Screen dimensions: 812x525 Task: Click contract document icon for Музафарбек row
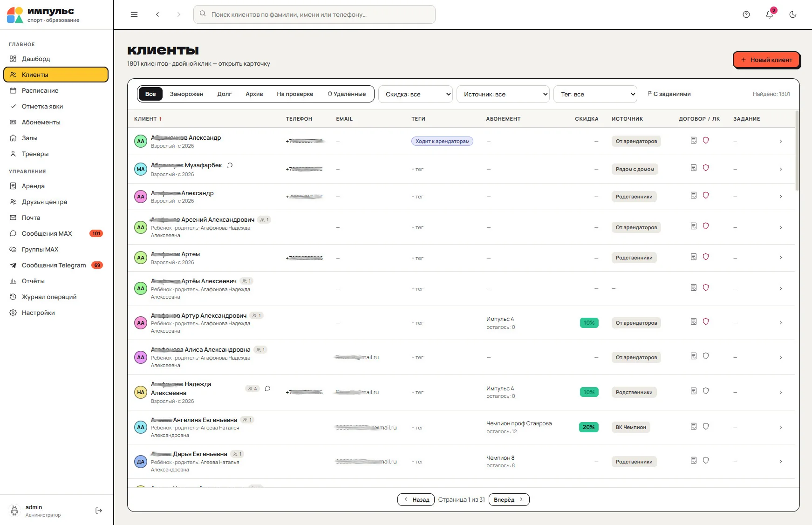pos(694,168)
